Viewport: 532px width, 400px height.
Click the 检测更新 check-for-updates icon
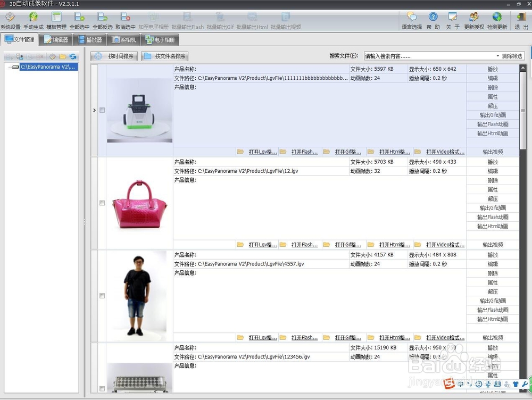pos(496,20)
